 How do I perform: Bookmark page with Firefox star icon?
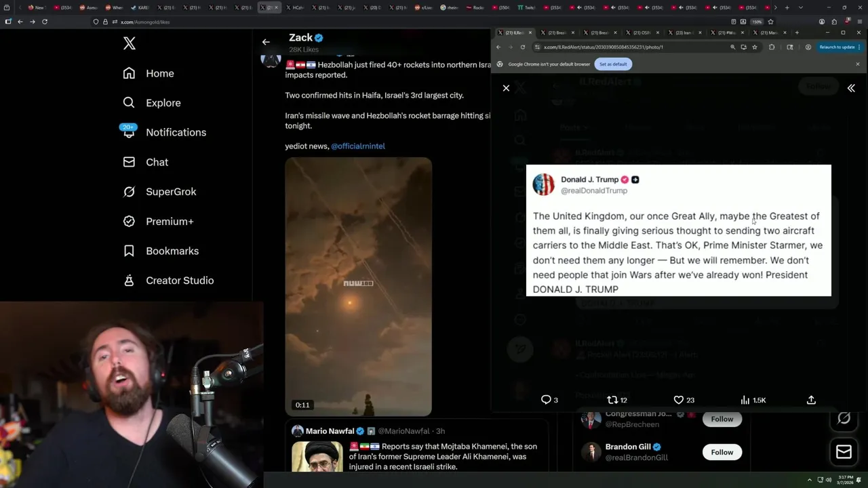coord(770,22)
